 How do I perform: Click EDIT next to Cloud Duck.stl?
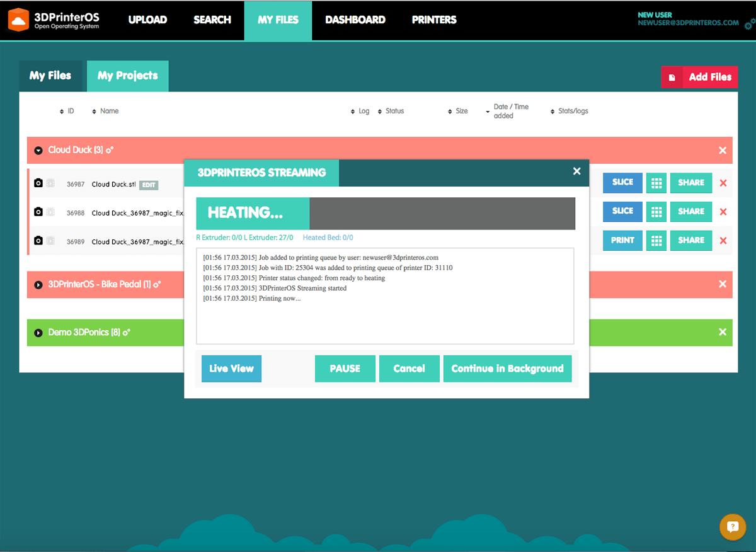click(149, 185)
